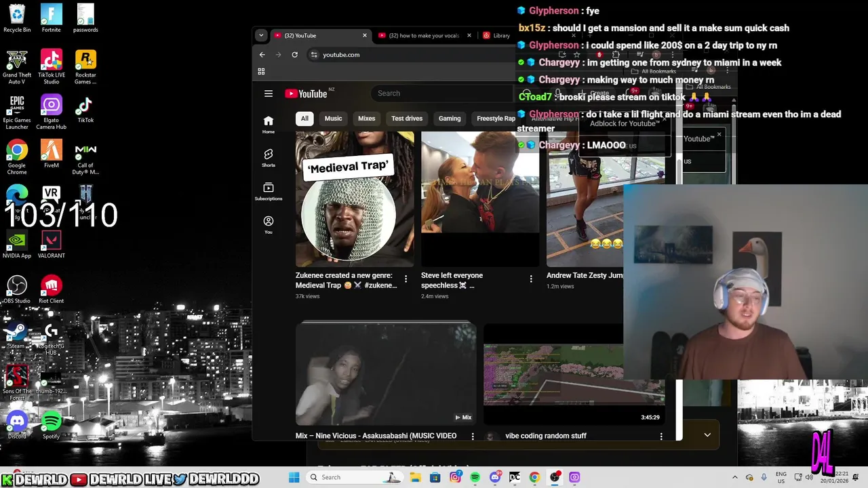Open File Explorer from the taskbar
This screenshot has width=868, height=488.
415,477
